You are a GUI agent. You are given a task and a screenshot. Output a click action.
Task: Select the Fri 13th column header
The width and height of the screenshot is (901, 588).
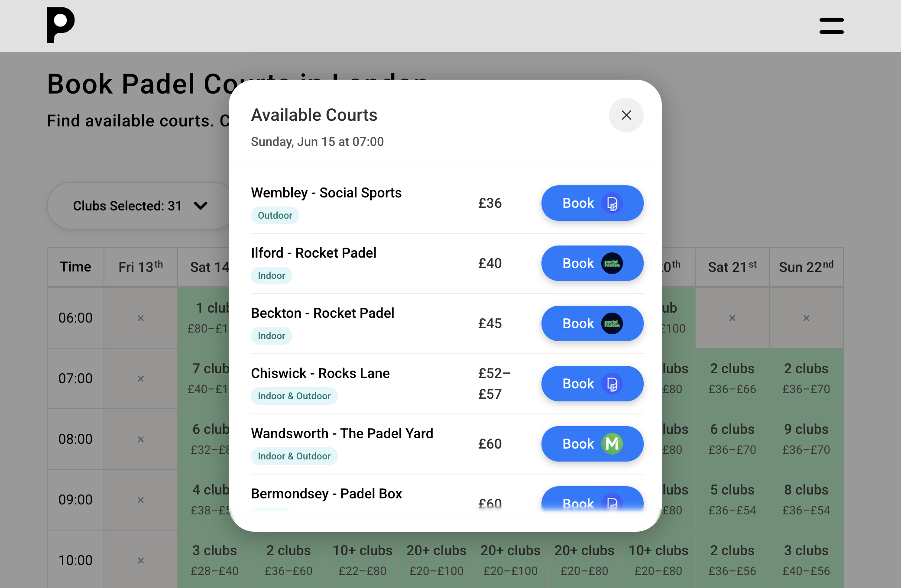(x=141, y=267)
